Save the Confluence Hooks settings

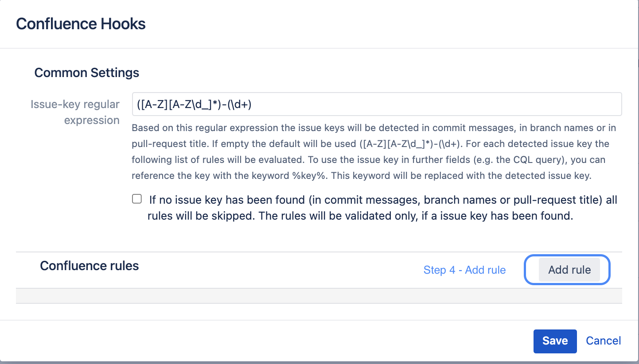pos(555,341)
